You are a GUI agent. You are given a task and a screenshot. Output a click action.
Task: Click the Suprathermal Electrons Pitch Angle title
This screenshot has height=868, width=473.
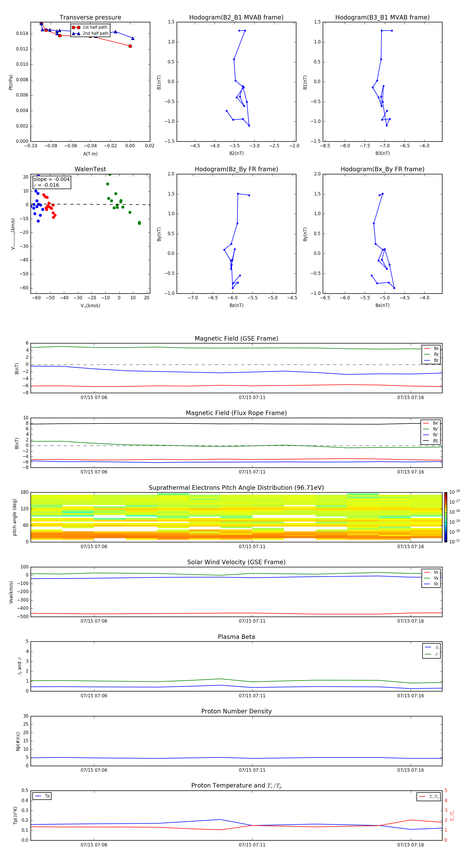point(236,488)
